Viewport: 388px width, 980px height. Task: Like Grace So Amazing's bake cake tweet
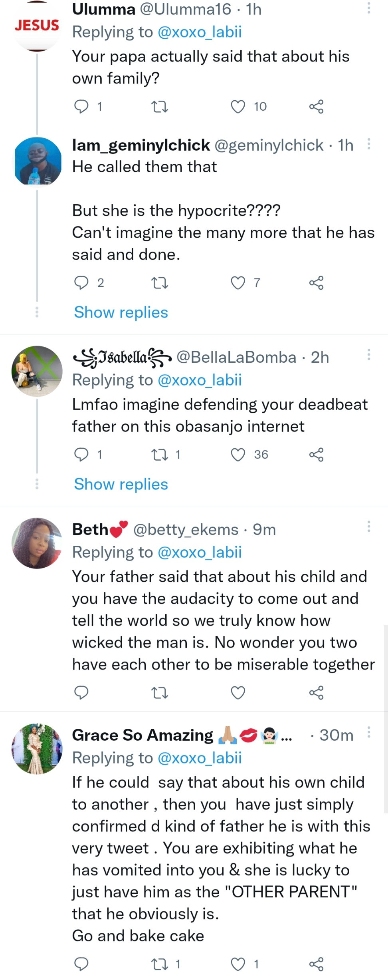[238, 964]
